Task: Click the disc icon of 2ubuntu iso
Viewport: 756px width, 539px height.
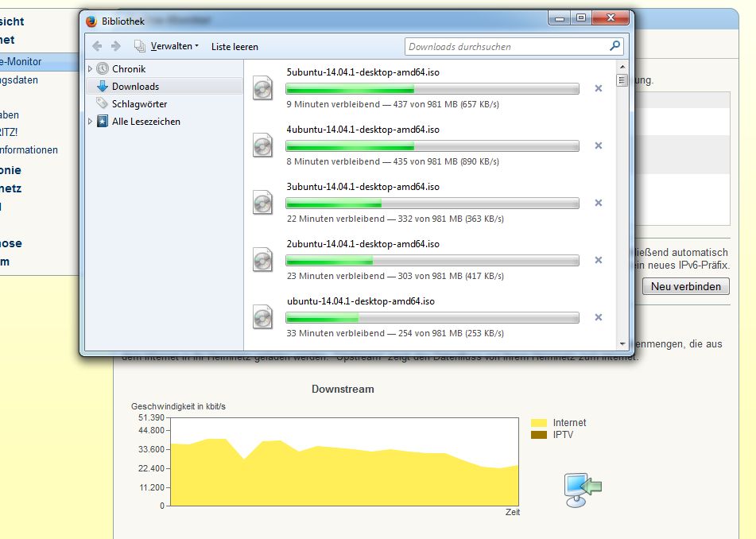Action: [263, 260]
